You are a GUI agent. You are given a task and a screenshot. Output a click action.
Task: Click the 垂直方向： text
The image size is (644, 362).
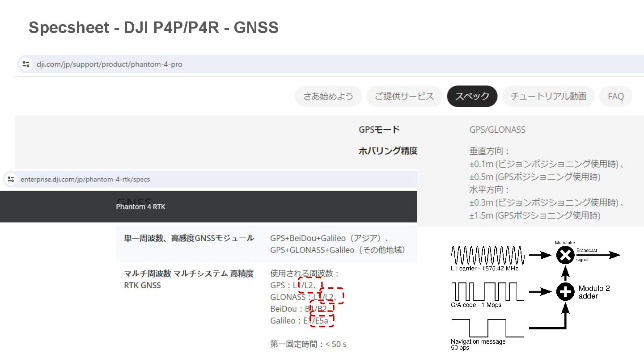tap(490, 152)
